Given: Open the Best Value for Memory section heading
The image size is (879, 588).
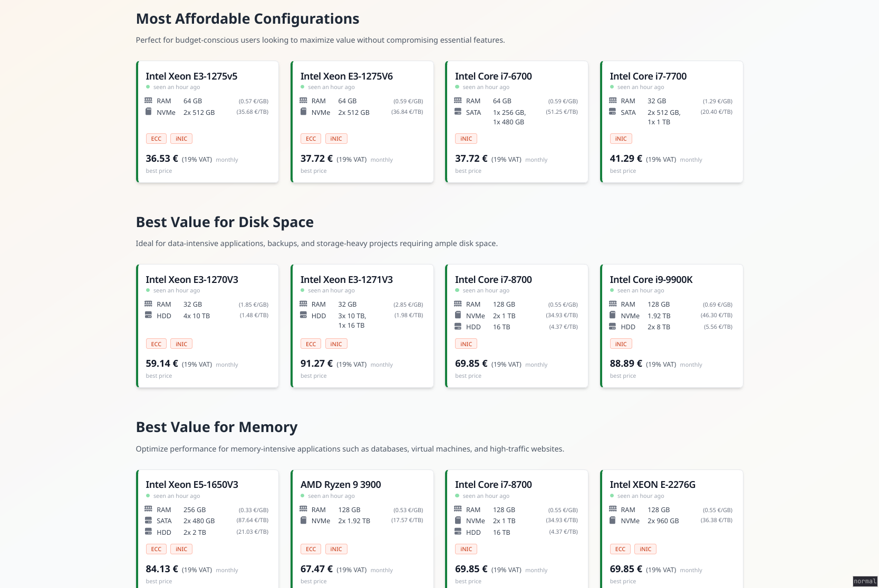Looking at the screenshot, I should pyautogui.click(x=216, y=427).
